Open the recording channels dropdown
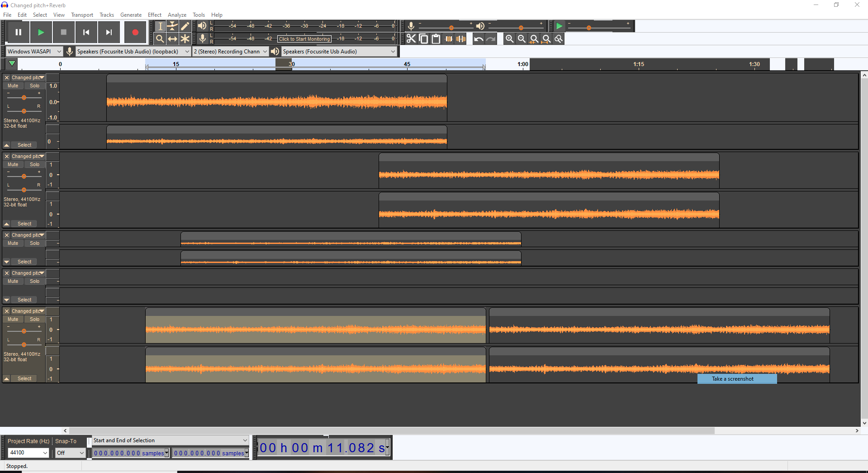868x473 pixels. click(x=230, y=51)
